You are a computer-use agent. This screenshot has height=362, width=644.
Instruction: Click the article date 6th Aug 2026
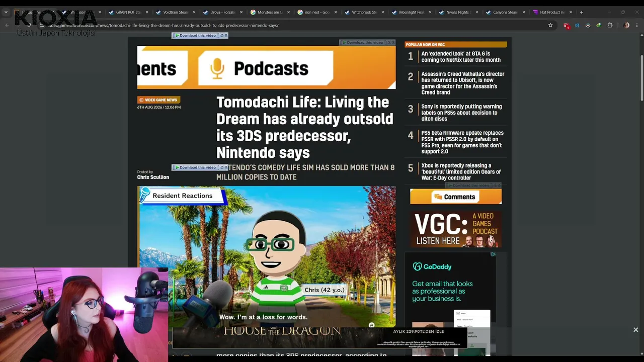coord(159,107)
